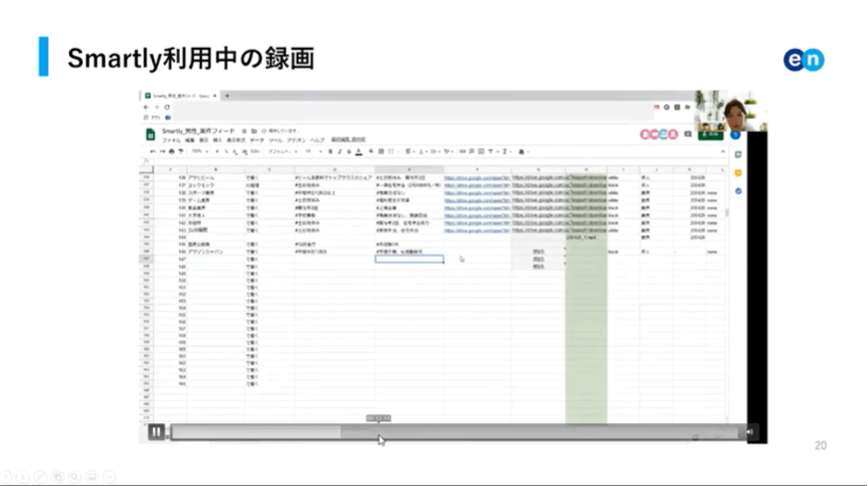Click the redo arrow in toolbar
The height and width of the screenshot is (486, 868).
[162, 151]
